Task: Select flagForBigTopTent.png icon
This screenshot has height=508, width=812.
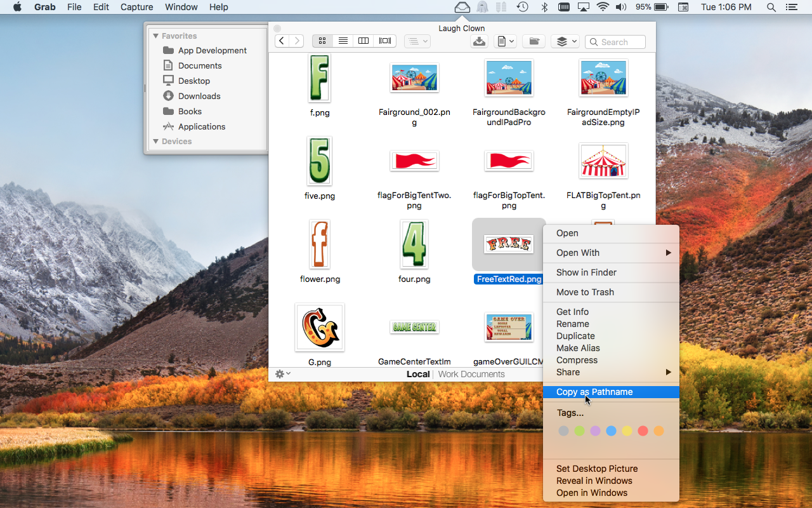Action: (x=509, y=161)
